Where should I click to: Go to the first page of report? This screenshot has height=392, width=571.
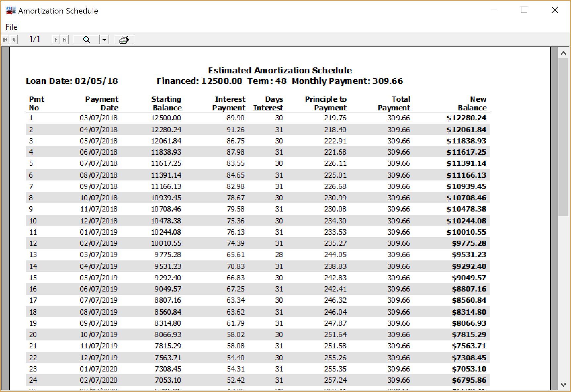coord(5,40)
